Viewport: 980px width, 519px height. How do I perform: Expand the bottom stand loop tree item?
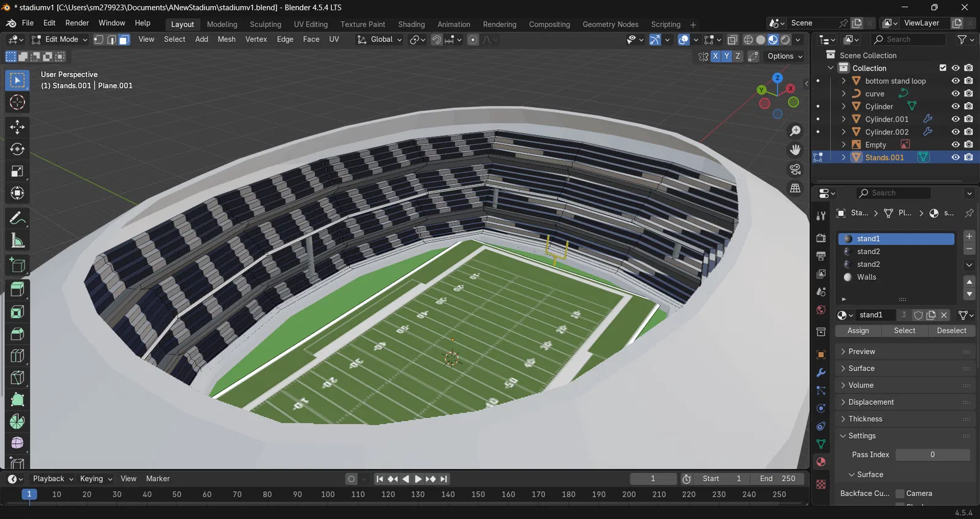pyautogui.click(x=843, y=81)
